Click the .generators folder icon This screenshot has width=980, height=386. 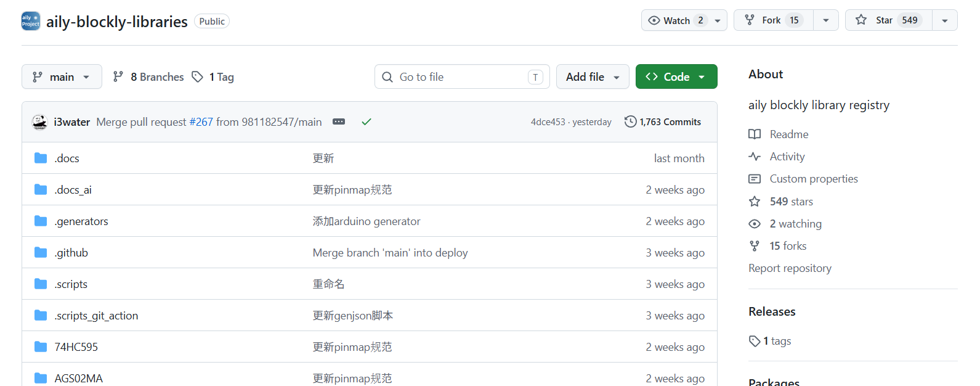pyautogui.click(x=41, y=221)
